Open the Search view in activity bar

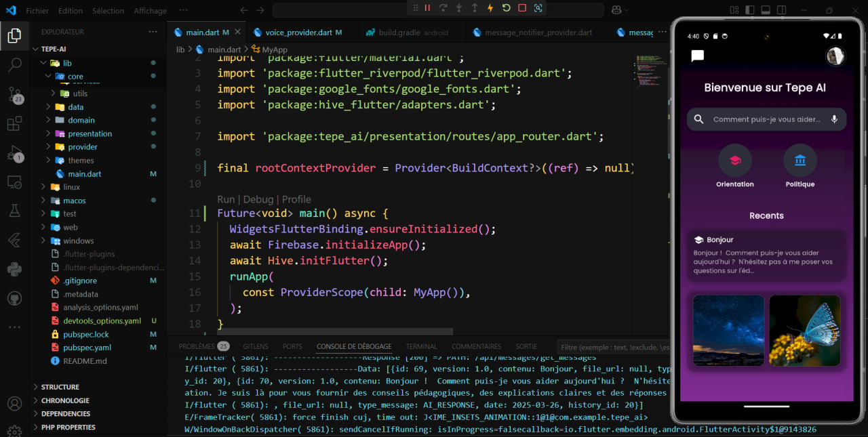click(x=14, y=66)
